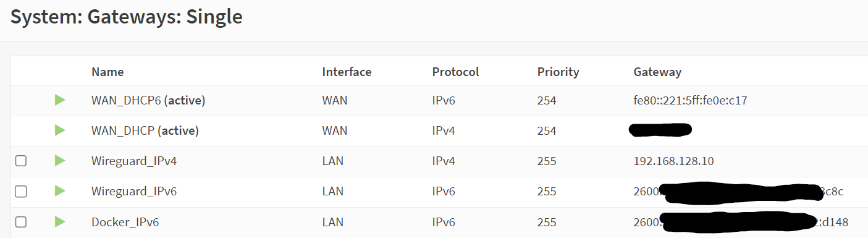Sort by the Priority column header
868x238 pixels.
coord(558,72)
